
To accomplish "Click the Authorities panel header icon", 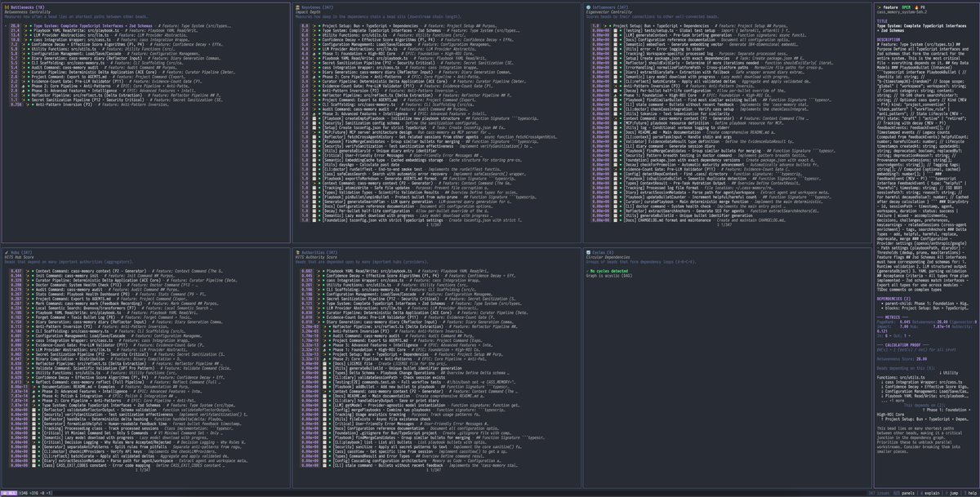I will (298, 252).
